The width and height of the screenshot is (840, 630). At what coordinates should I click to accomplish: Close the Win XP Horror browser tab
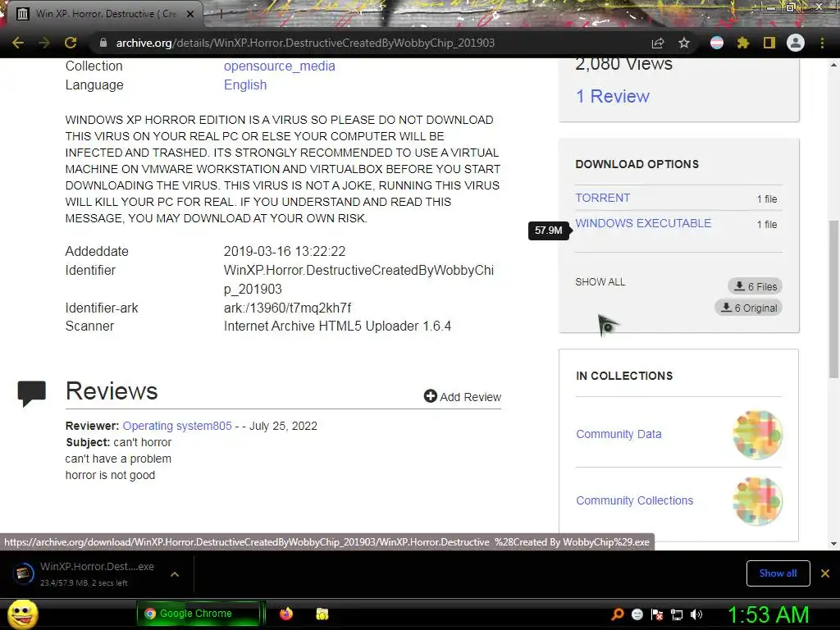[190, 15]
